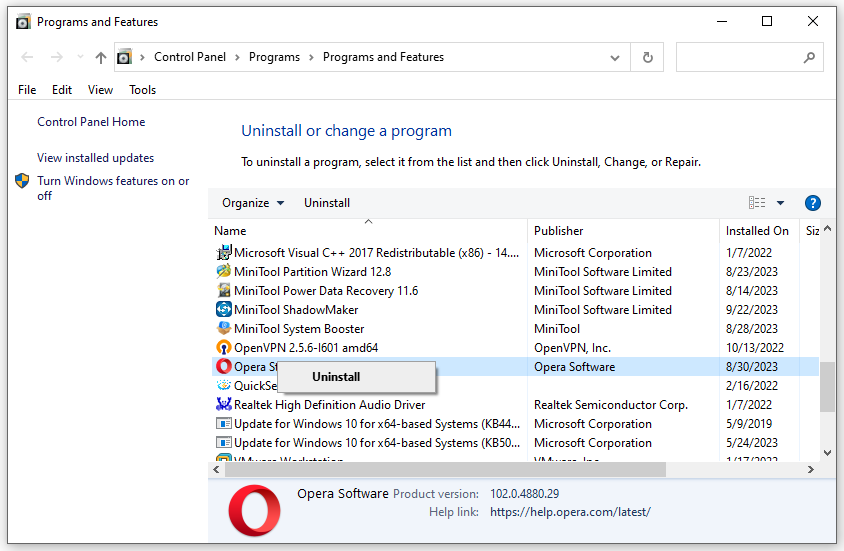The image size is (844, 551).
Task: Choose Uninstall in the context menu
Action: pyautogui.click(x=356, y=377)
